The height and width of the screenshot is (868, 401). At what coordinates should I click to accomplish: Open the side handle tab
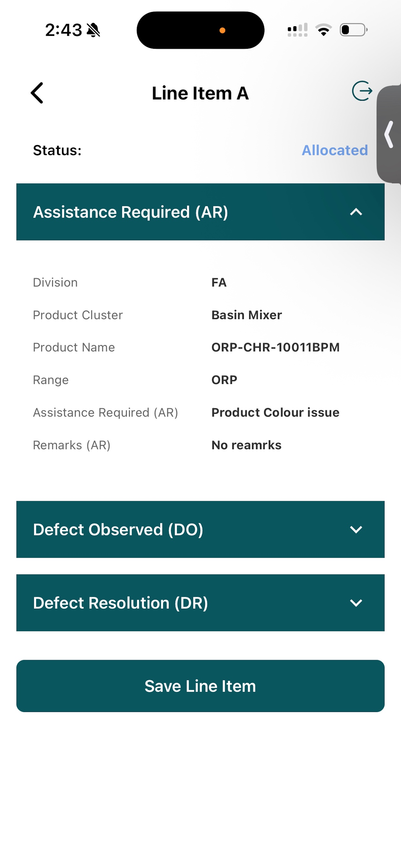click(388, 134)
